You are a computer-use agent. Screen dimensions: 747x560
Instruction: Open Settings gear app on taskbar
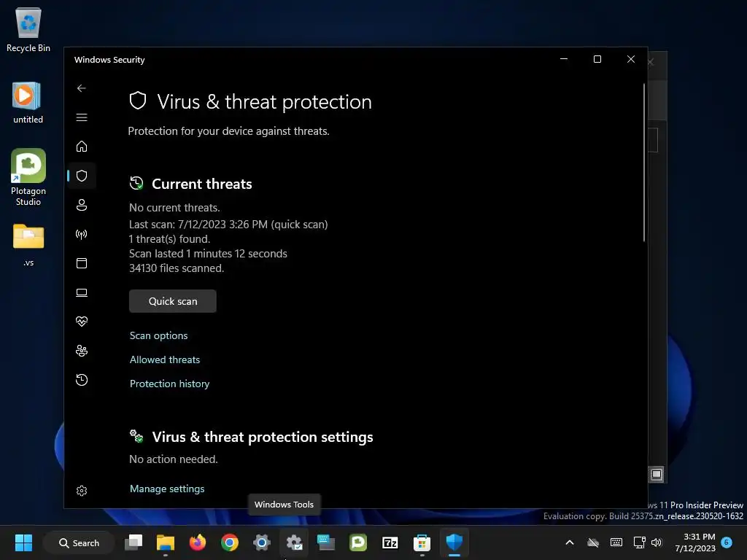262,542
